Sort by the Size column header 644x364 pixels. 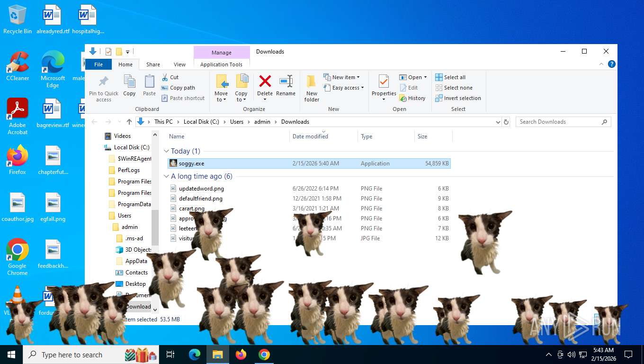(x=433, y=136)
